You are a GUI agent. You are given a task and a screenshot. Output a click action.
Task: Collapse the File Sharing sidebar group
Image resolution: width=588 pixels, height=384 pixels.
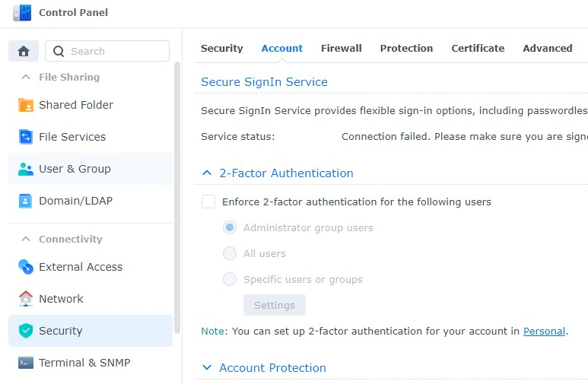point(25,78)
